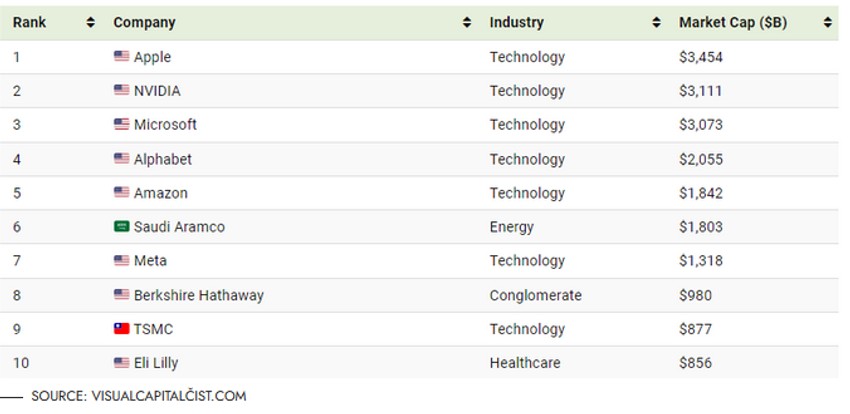
Task: Click the Healthcare industry cell
Action: point(524,363)
